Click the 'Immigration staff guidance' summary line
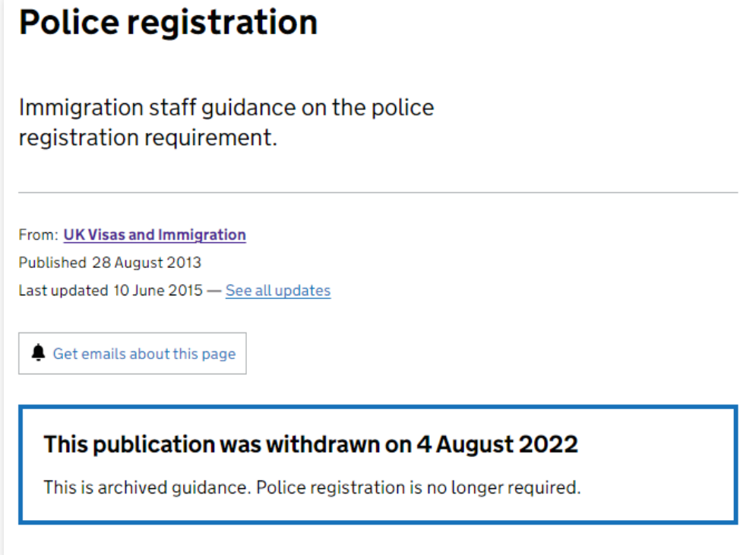 (x=226, y=108)
